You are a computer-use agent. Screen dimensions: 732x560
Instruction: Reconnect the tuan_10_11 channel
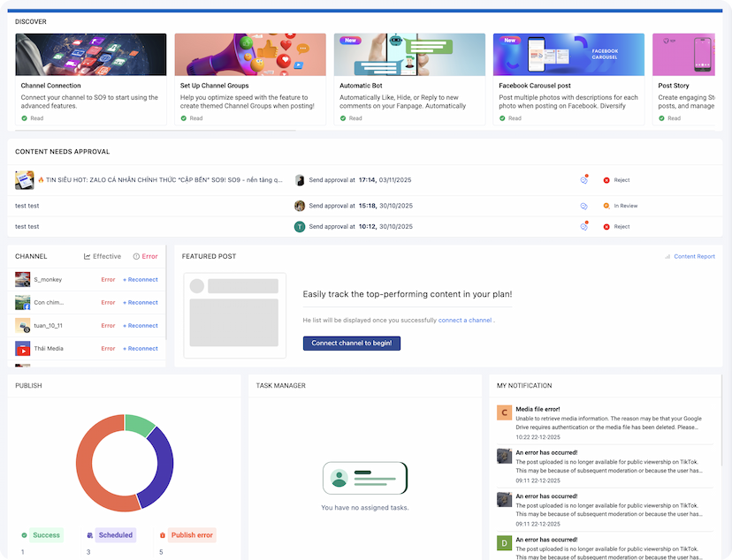141,325
